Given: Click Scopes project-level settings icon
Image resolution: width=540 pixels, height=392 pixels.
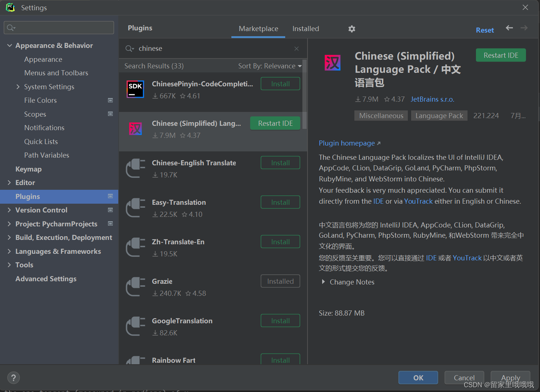Looking at the screenshot, I should pyautogui.click(x=110, y=114).
